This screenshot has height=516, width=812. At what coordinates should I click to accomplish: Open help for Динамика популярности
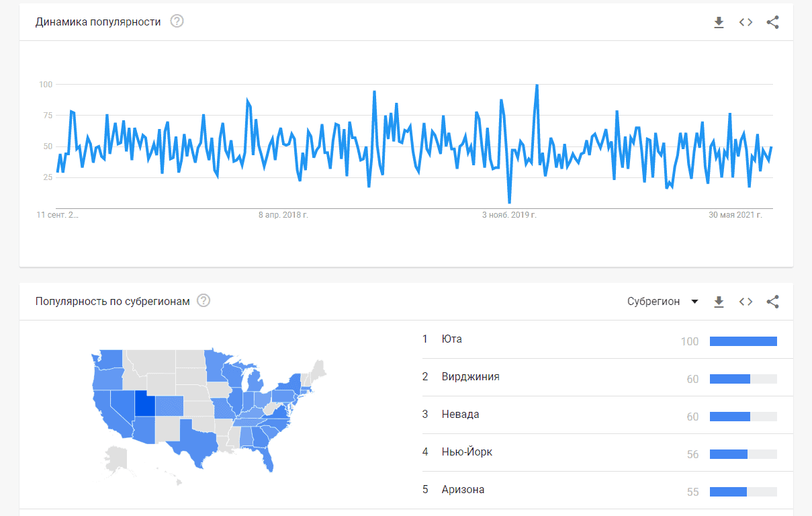click(177, 21)
